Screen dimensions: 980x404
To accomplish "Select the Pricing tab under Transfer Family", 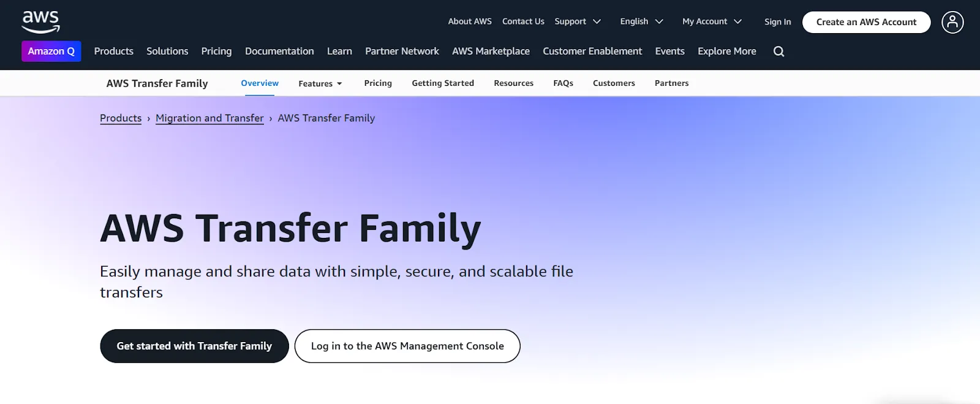I will 378,83.
